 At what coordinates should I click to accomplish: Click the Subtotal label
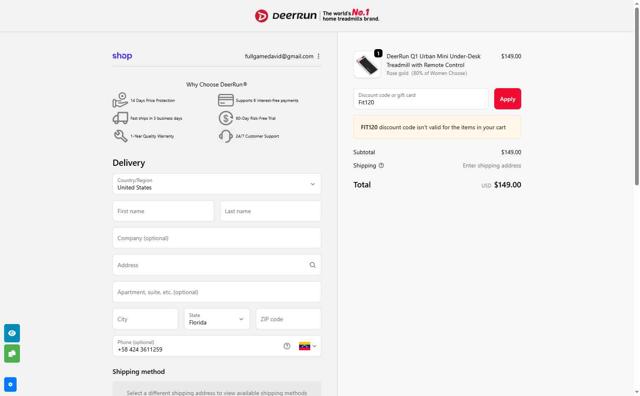(x=364, y=152)
